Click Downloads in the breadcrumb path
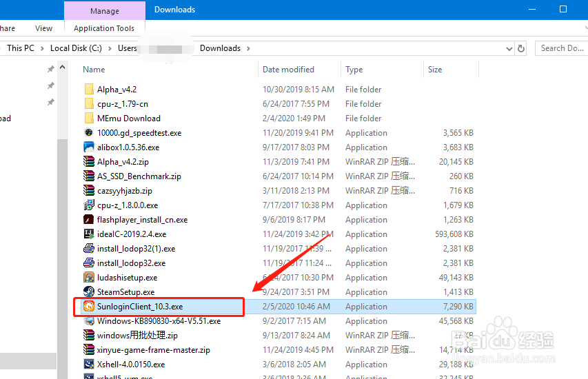 pos(220,48)
